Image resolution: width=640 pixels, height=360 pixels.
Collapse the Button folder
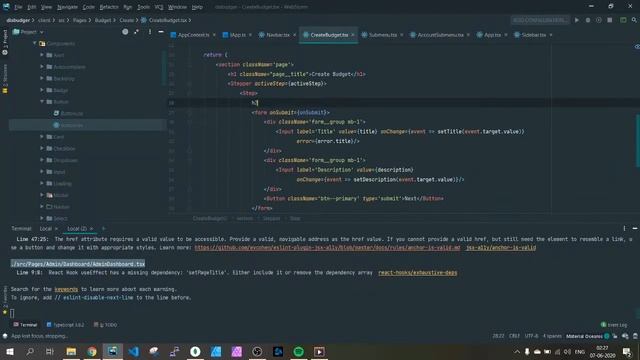pos(42,102)
